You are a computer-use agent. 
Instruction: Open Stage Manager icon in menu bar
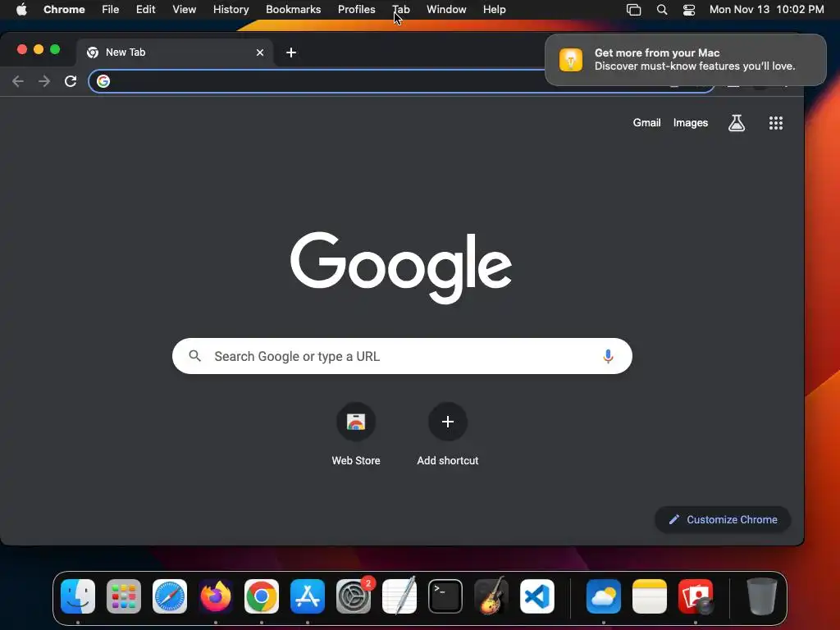tap(633, 9)
